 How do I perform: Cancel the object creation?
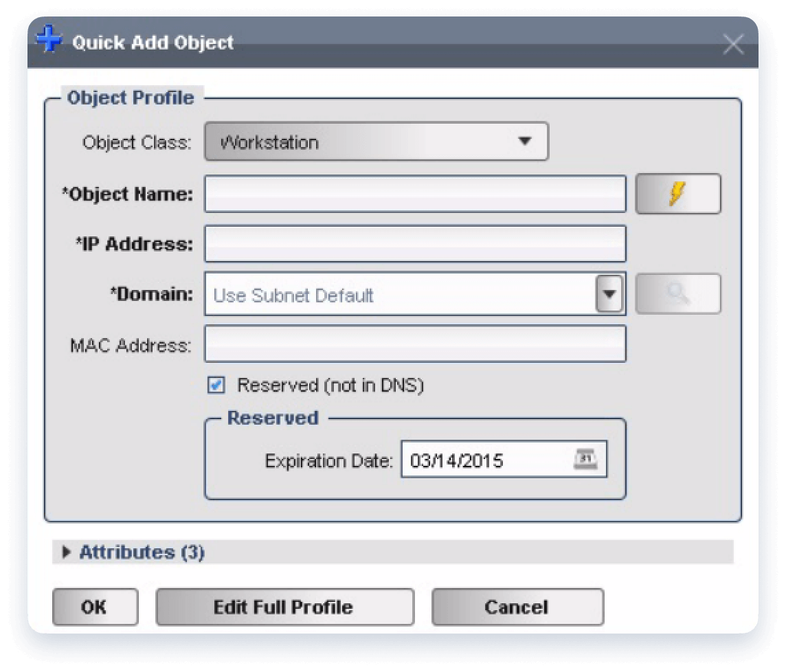(x=517, y=607)
